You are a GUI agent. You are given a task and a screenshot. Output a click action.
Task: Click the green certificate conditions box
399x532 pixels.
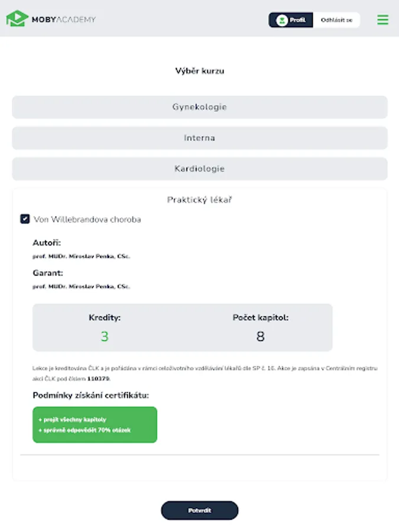[95, 424]
